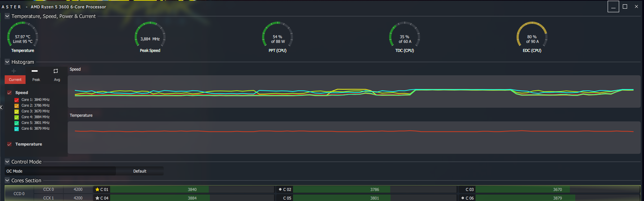The height and width of the screenshot is (201, 644).
Task: Select the CCX 1 cell
Action: (49, 198)
